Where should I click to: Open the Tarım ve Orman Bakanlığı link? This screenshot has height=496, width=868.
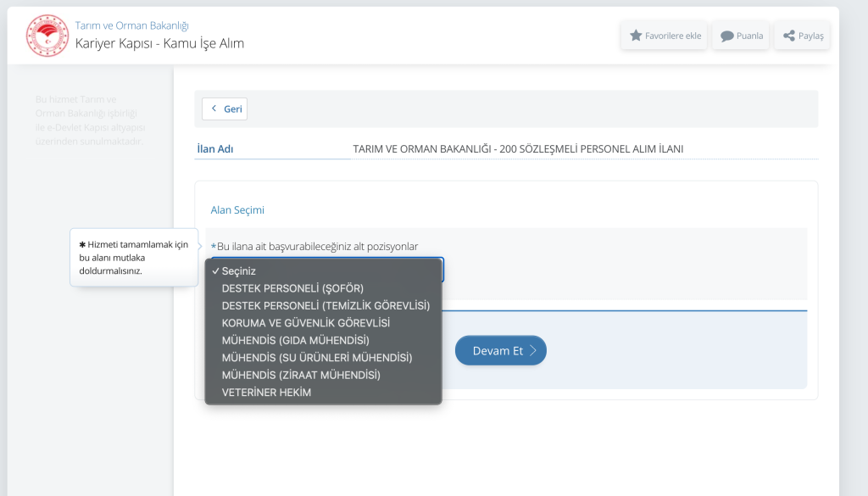(131, 25)
